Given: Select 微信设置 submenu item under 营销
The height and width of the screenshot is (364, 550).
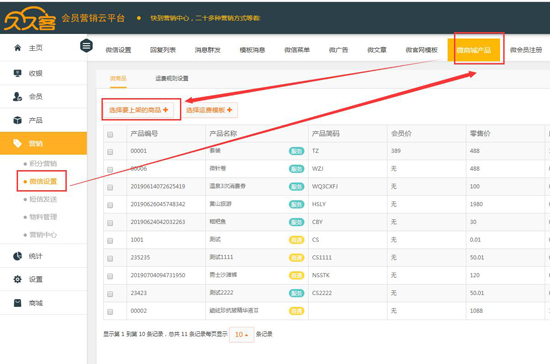Looking at the screenshot, I should [x=43, y=181].
